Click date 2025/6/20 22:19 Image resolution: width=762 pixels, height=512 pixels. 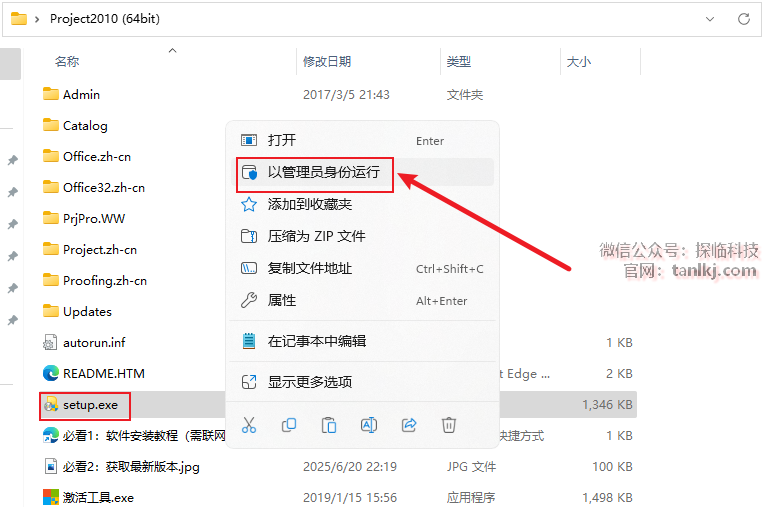pyautogui.click(x=350, y=467)
